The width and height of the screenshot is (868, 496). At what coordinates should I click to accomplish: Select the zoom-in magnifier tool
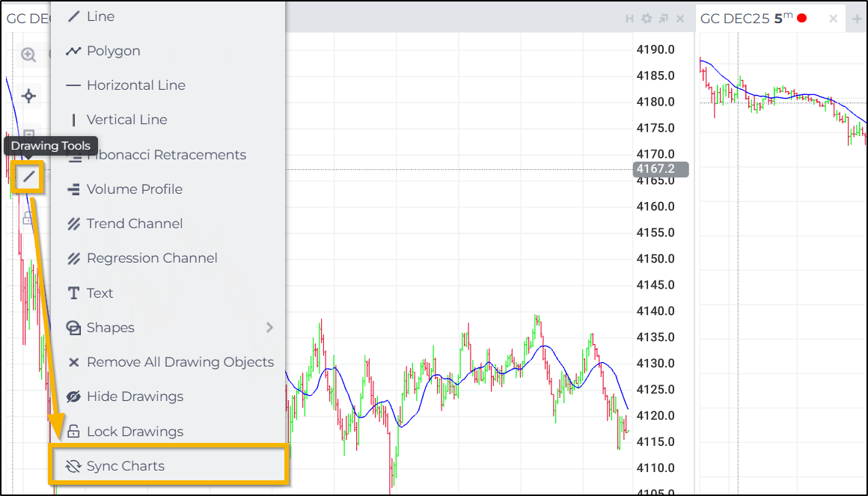[28, 55]
